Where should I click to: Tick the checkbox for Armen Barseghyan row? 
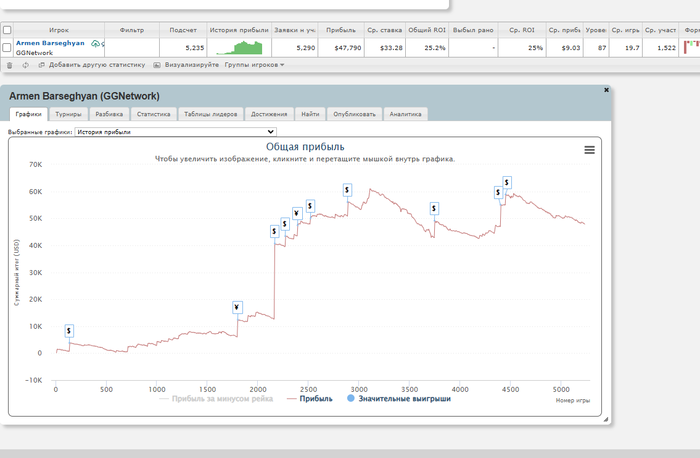click(8, 47)
